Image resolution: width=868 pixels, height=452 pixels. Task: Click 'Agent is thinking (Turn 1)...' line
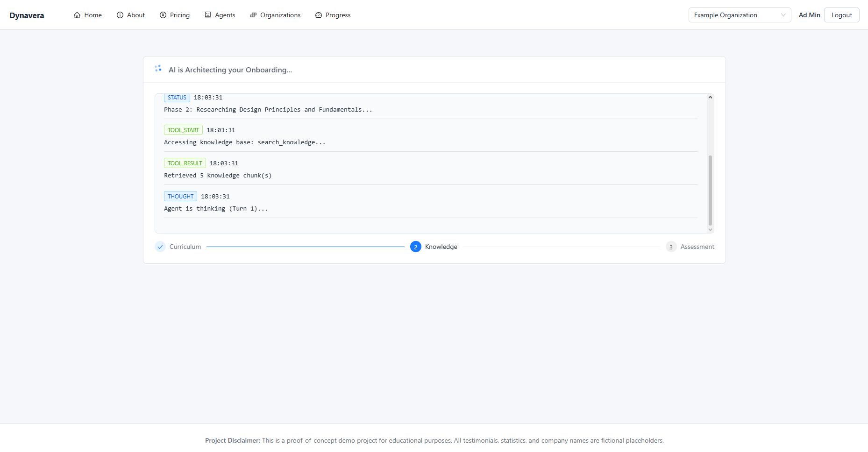pyautogui.click(x=216, y=208)
